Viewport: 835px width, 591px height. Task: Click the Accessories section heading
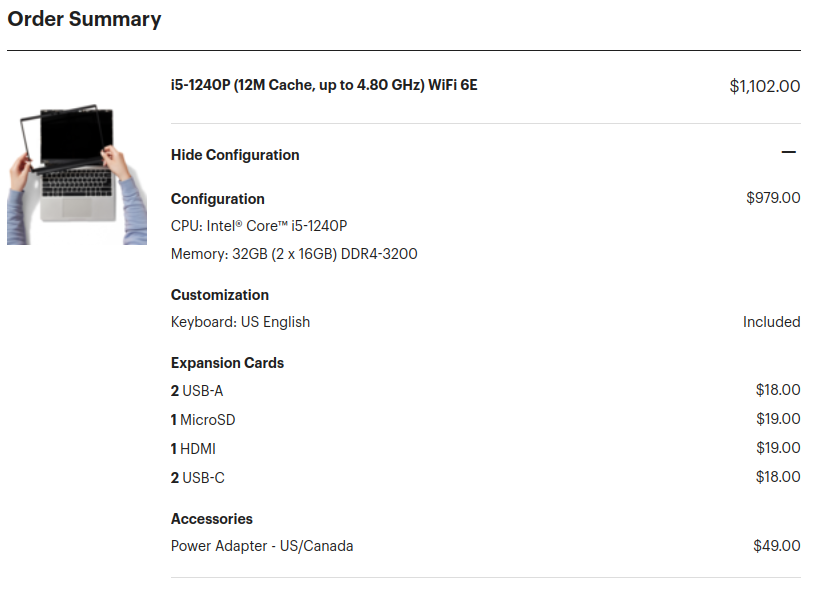211,519
